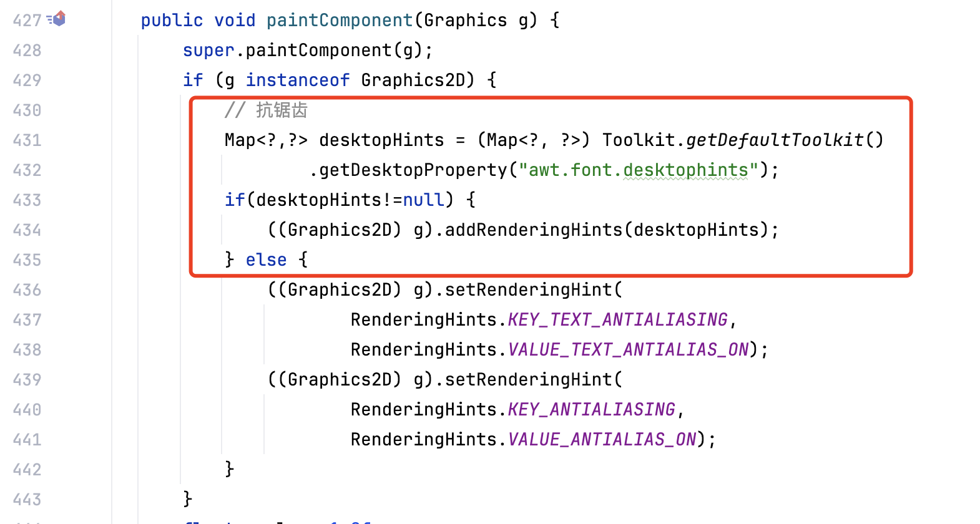Click line number 443 in the gutter
This screenshot has height=524, width=980.
27,500
